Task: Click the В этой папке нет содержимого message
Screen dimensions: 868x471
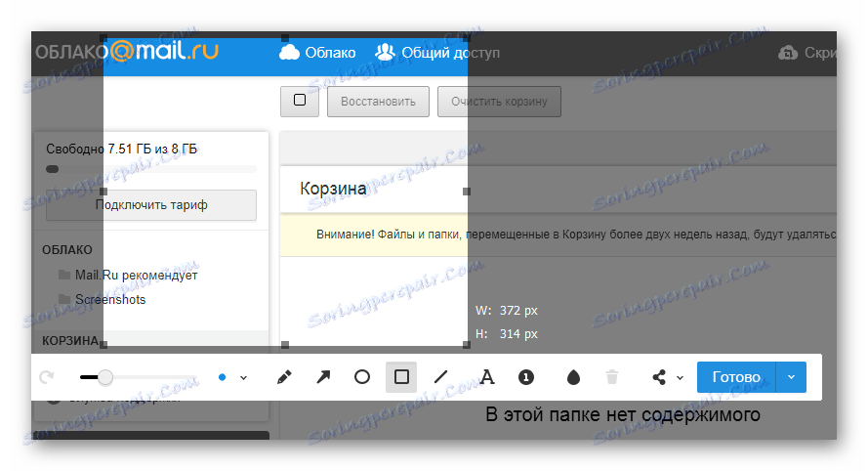Action: point(623,414)
